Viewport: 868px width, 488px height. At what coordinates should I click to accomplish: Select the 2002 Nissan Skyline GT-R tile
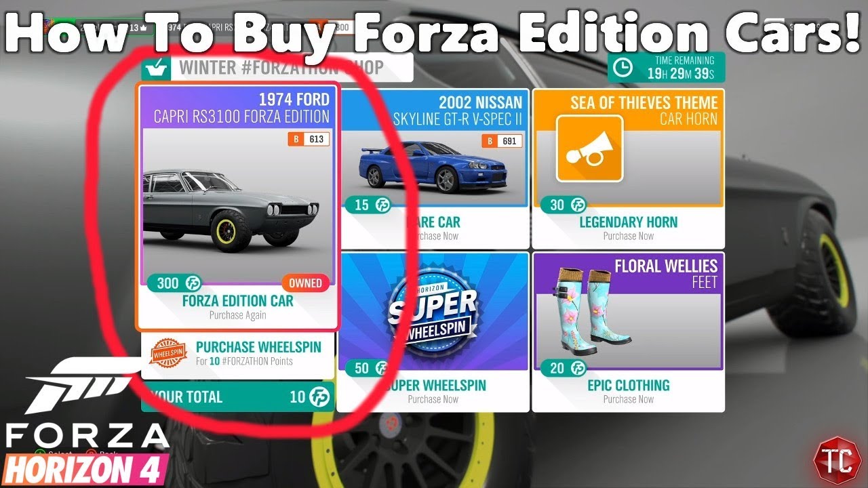[433, 169]
